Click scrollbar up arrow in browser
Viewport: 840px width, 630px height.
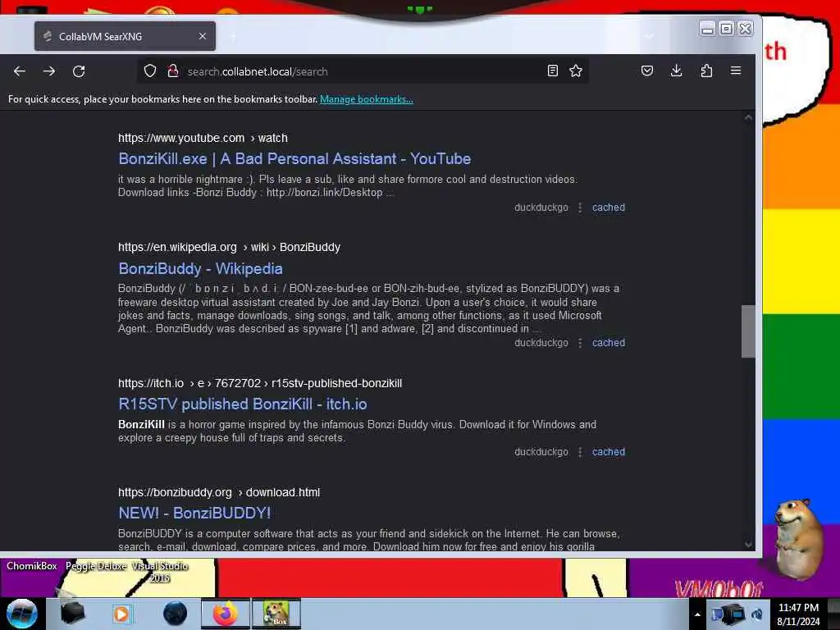pyautogui.click(x=748, y=118)
